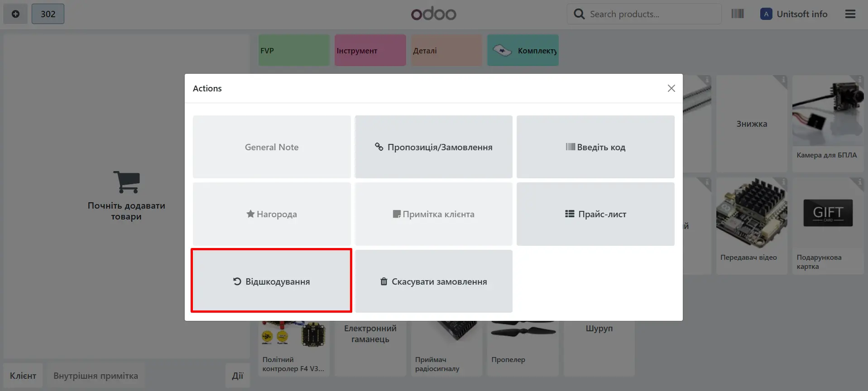Close the Actions dialog
This screenshot has height=391, width=868.
coord(671,88)
